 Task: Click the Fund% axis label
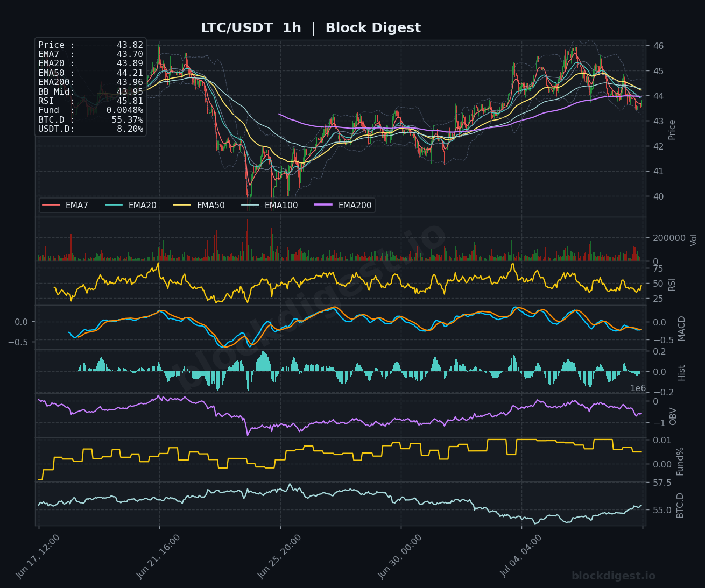click(x=680, y=461)
